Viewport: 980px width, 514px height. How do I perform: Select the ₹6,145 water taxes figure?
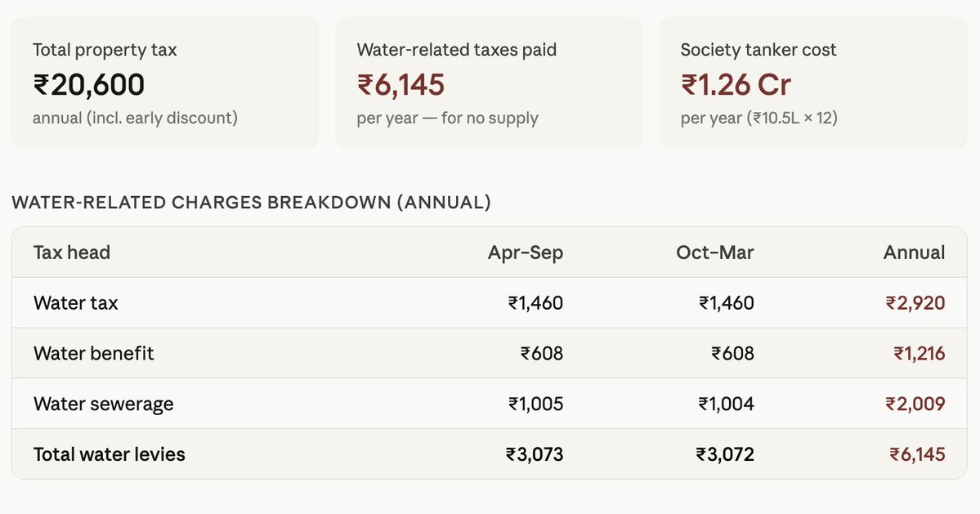401,85
